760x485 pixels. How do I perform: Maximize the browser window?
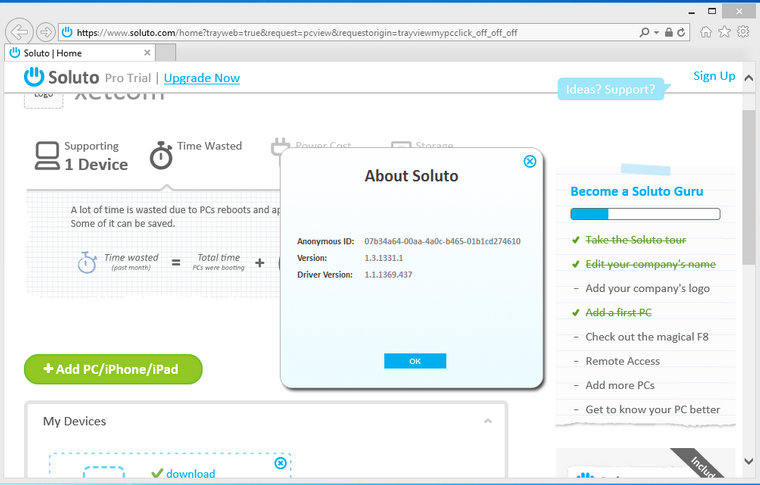click(x=712, y=11)
